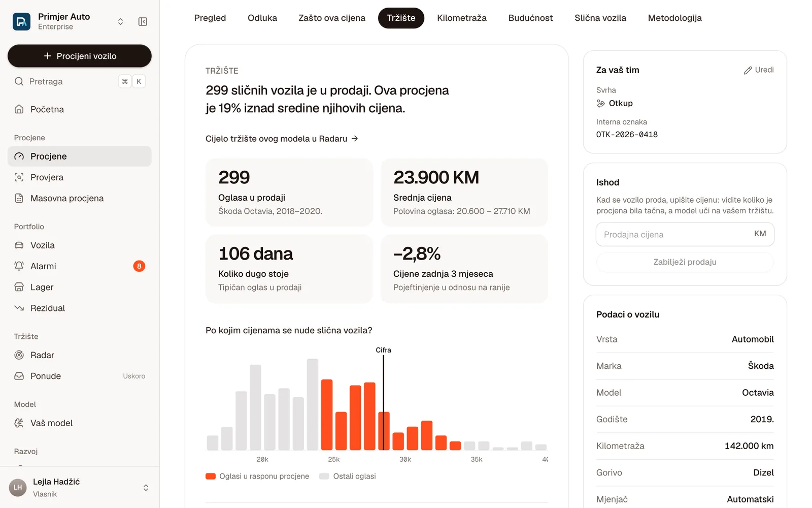Viewport: 812px width, 508px height.
Task: Click the orange Oglasi u rasponu procjene legend swatch
Action: [x=211, y=476]
